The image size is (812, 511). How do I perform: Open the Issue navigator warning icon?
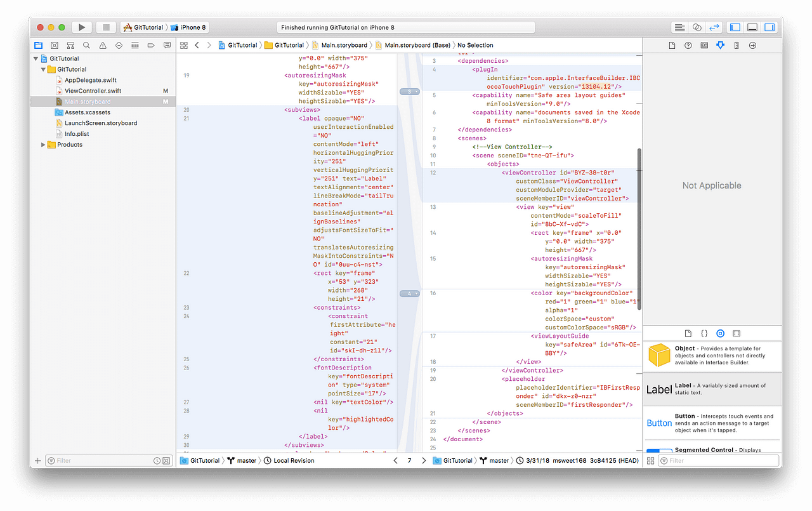tap(103, 45)
